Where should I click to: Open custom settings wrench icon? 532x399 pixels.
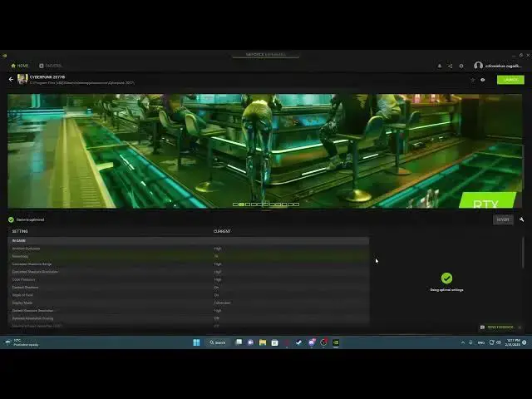pos(521,219)
